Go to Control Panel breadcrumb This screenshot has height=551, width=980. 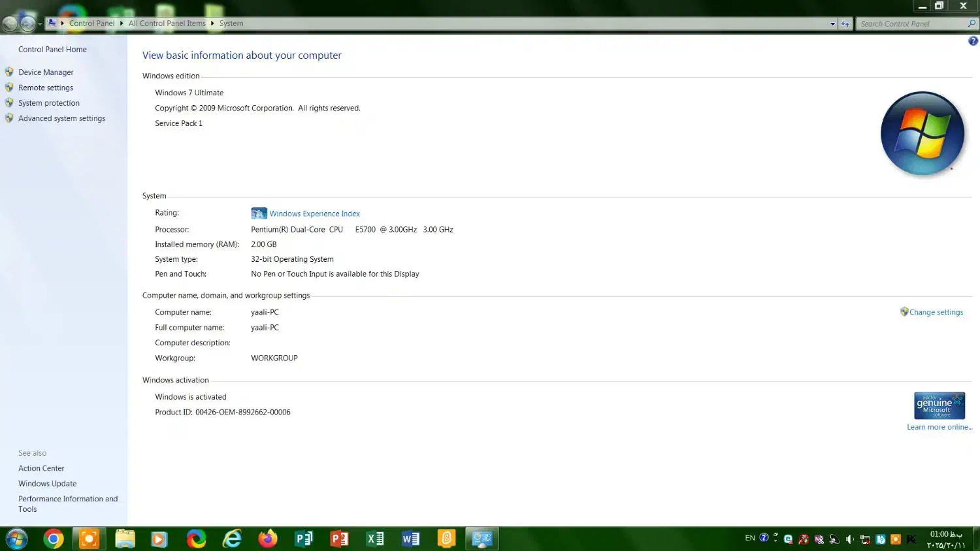point(92,24)
